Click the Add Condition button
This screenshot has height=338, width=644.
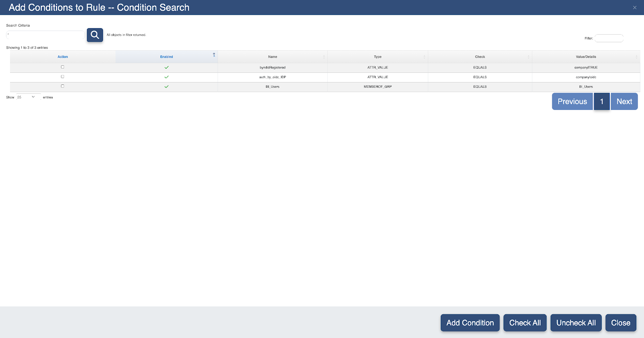pos(470,323)
